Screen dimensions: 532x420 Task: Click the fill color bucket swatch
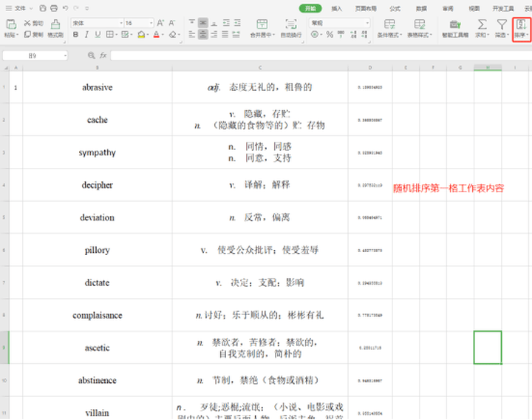(x=141, y=34)
